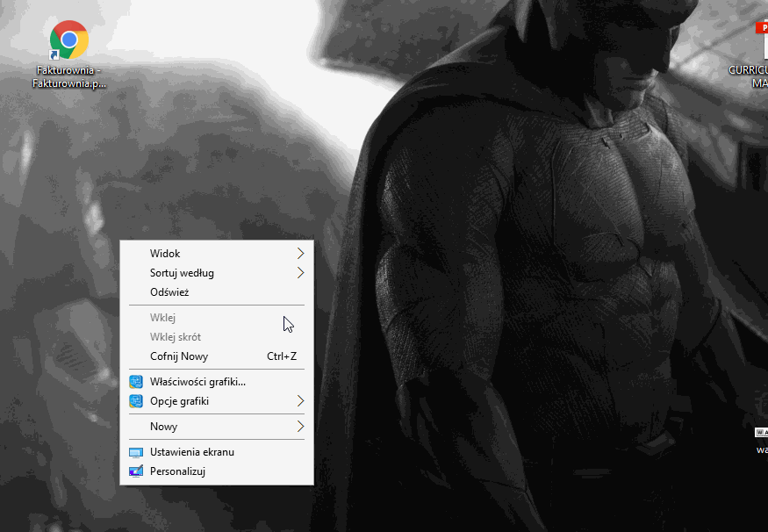Open the Nowy submenu arrow
Image resolution: width=768 pixels, height=532 pixels.
[300, 426]
